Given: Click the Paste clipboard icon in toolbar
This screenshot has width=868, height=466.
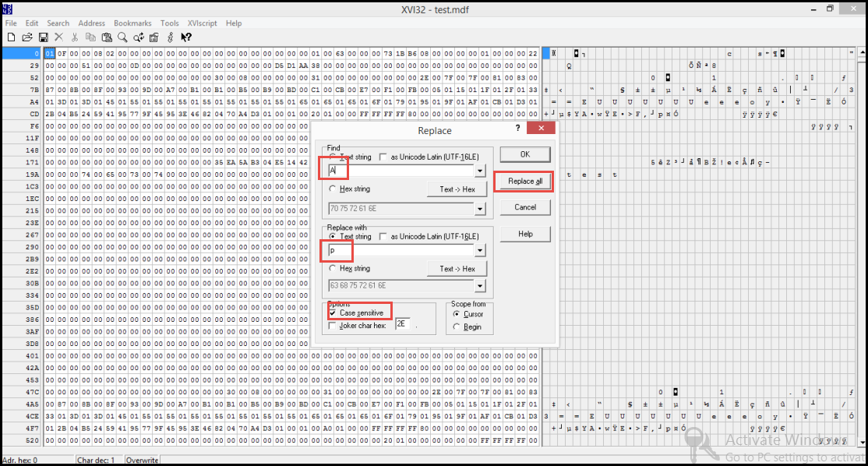Looking at the screenshot, I should click(x=106, y=37).
